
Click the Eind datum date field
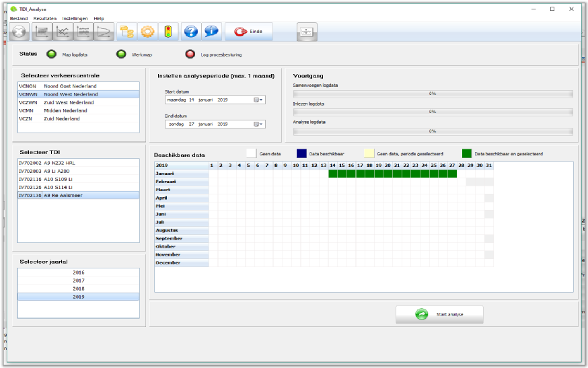215,124
